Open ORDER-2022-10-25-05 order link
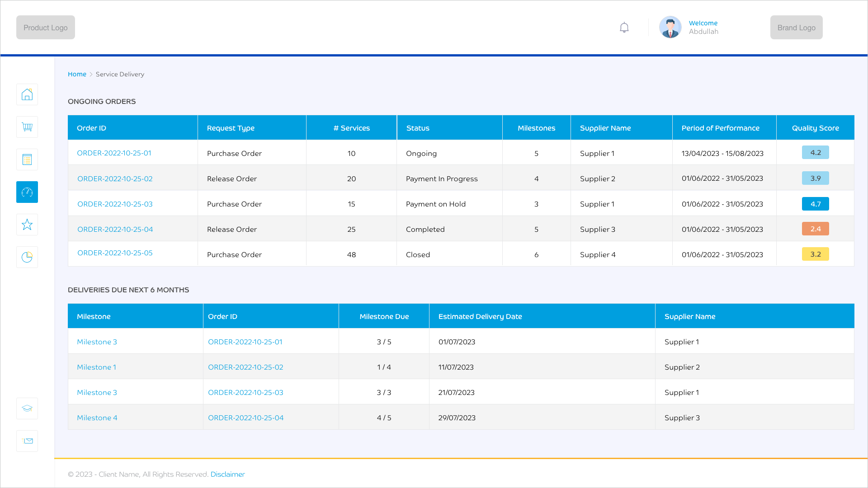Screen dimensions: 868x488 pos(115,253)
